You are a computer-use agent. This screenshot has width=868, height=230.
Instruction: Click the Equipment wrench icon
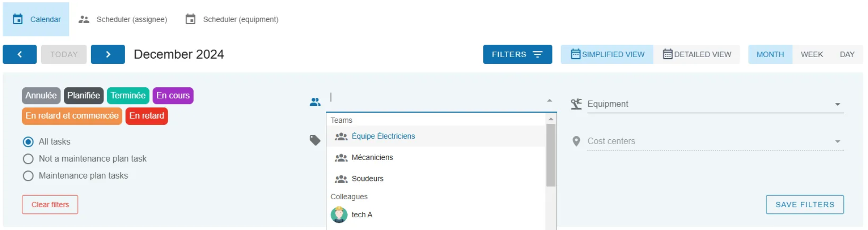576,104
